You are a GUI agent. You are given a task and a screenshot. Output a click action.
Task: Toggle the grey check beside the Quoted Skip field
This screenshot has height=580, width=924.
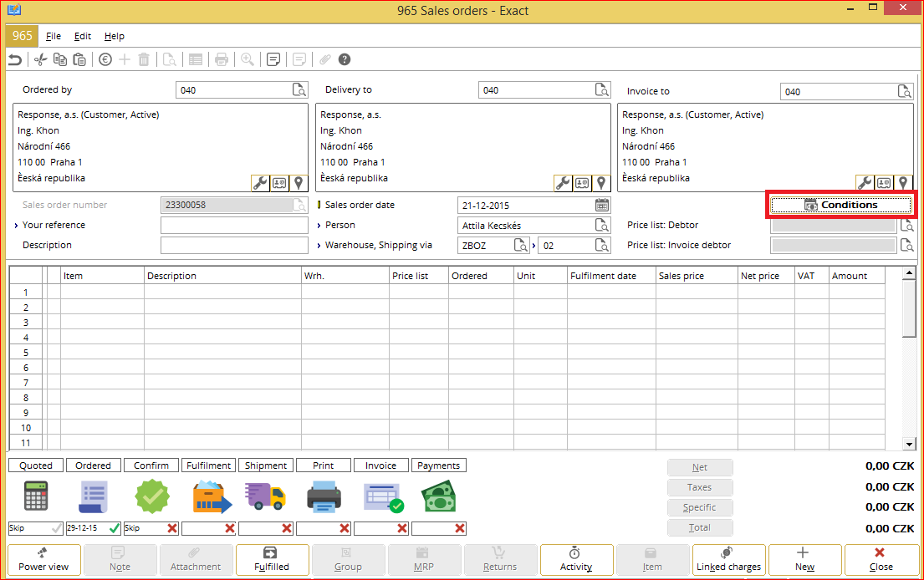pyautogui.click(x=57, y=528)
